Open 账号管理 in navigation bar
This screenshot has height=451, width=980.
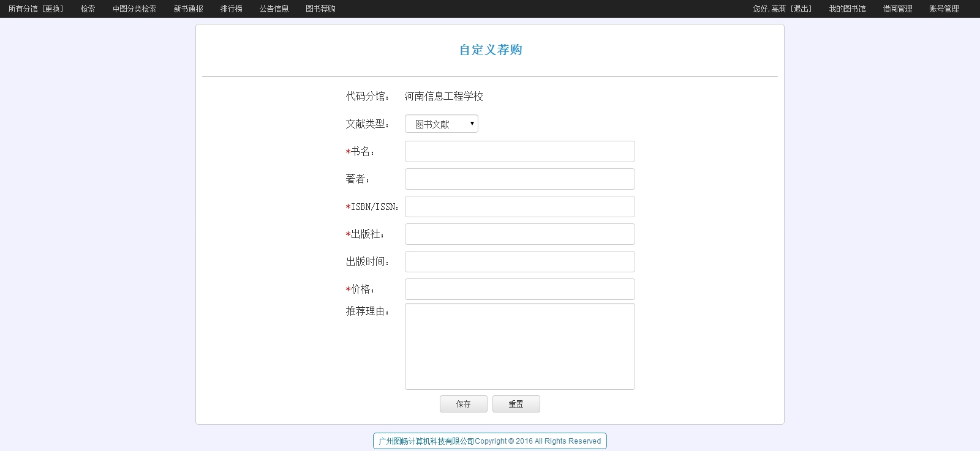[x=944, y=9]
